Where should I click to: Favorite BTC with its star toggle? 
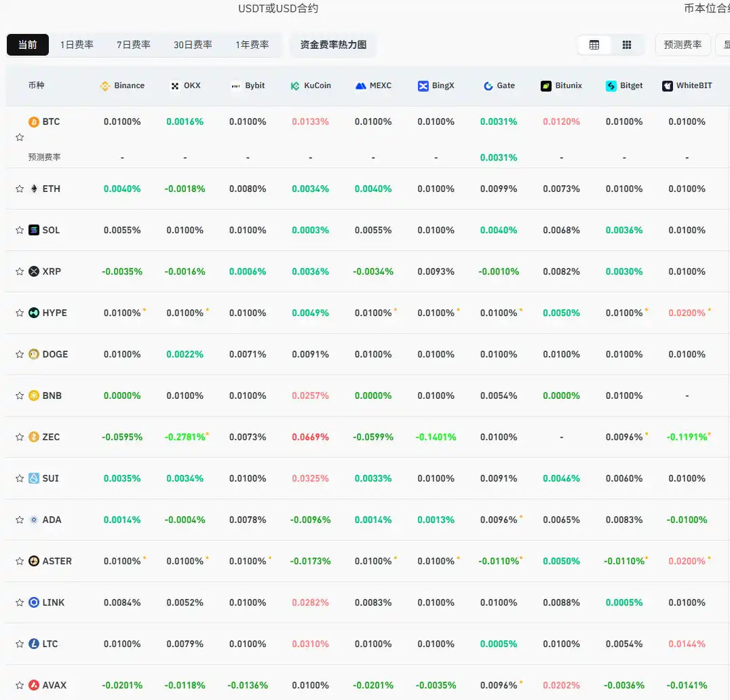pyautogui.click(x=20, y=138)
